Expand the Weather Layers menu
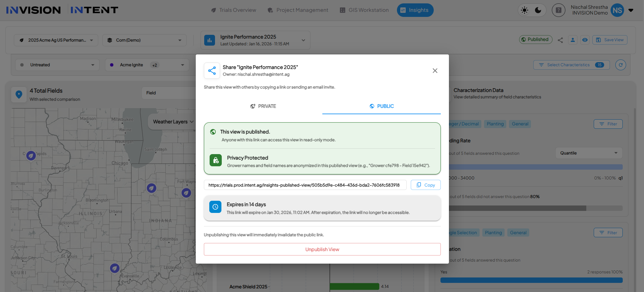Image resolution: width=644 pixels, height=292 pixels. point(173,122)
